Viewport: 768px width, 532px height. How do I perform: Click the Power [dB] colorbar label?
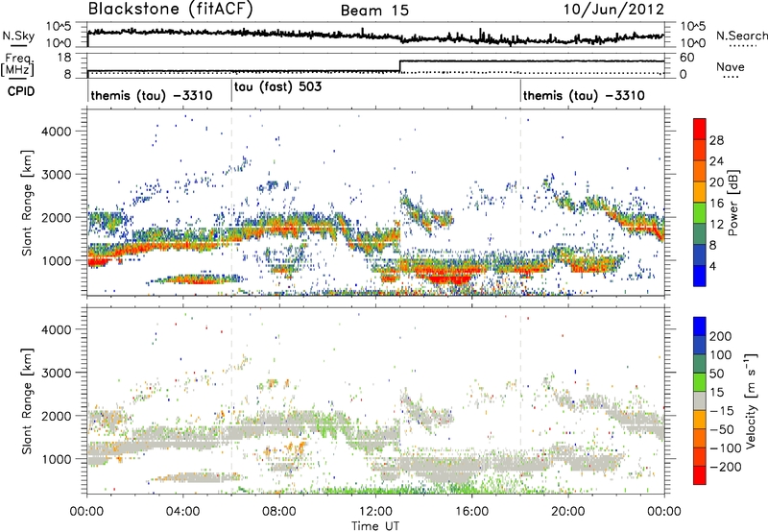[733, 203]
